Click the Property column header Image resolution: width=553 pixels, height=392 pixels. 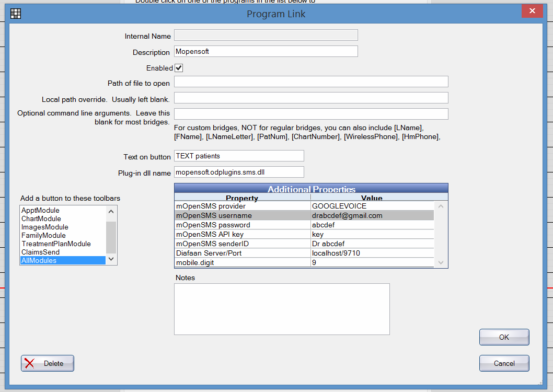243,198
